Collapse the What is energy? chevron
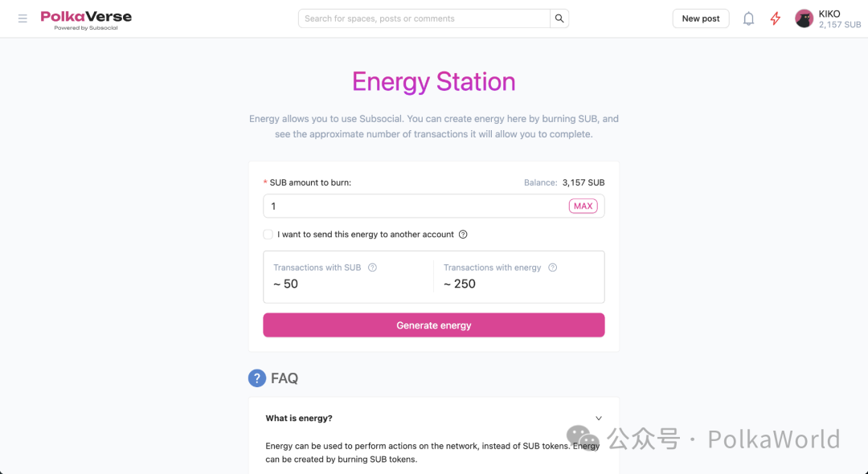The height and width of the screenshot is (474, 868). (599, 418)
